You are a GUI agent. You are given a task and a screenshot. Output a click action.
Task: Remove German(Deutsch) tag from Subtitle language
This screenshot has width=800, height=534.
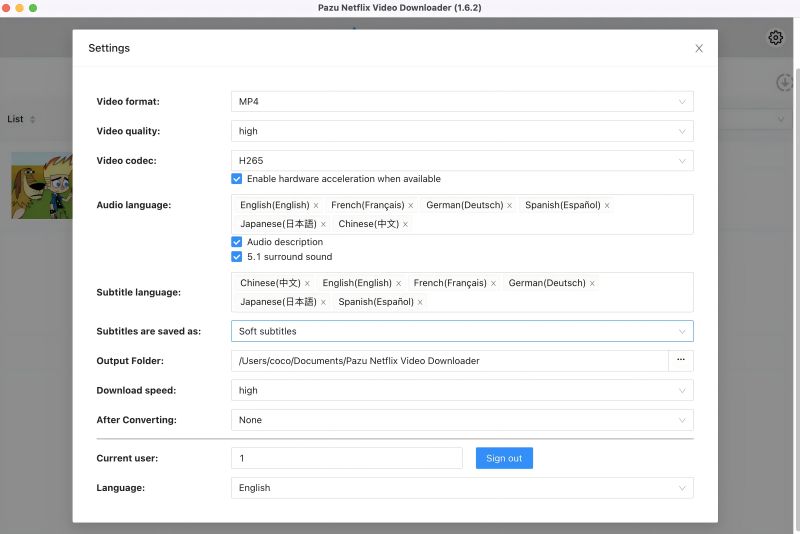(x=592, y=284)
